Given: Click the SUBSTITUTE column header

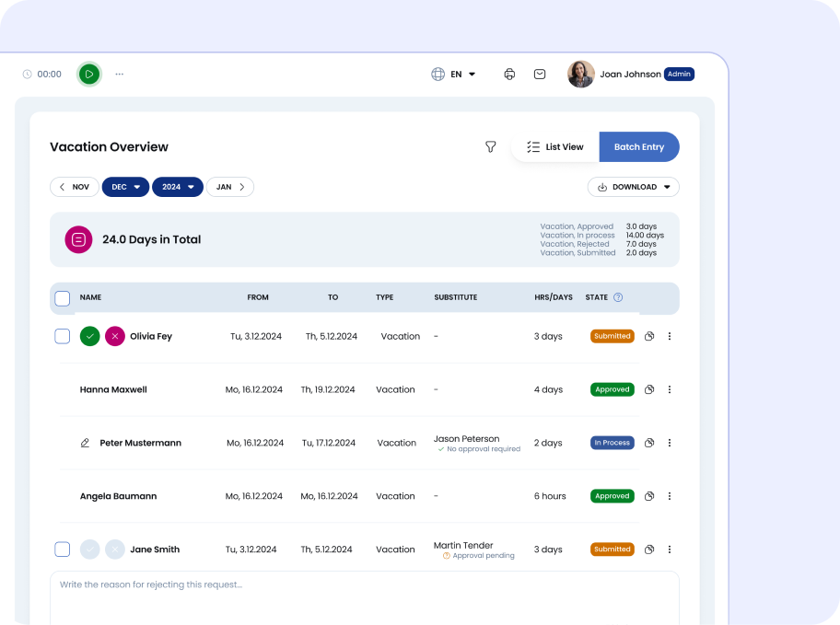Looking at the screenshot, I should (455, 297).
